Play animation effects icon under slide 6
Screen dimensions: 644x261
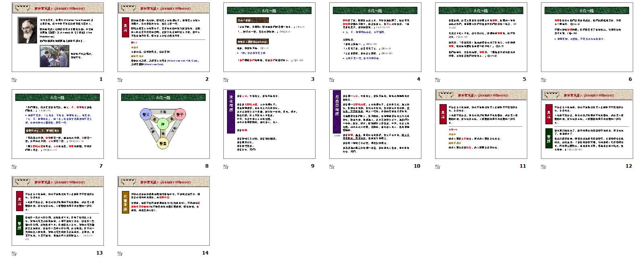coord(543,80)
